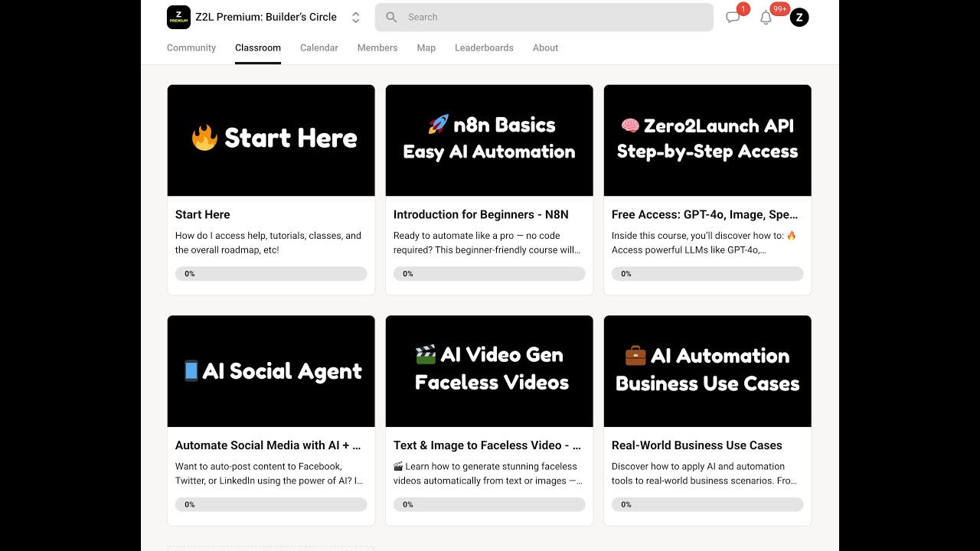The height and width of the screenshot is (551, 980).
Task: Open the Members tab
Action: coord(377,47)
